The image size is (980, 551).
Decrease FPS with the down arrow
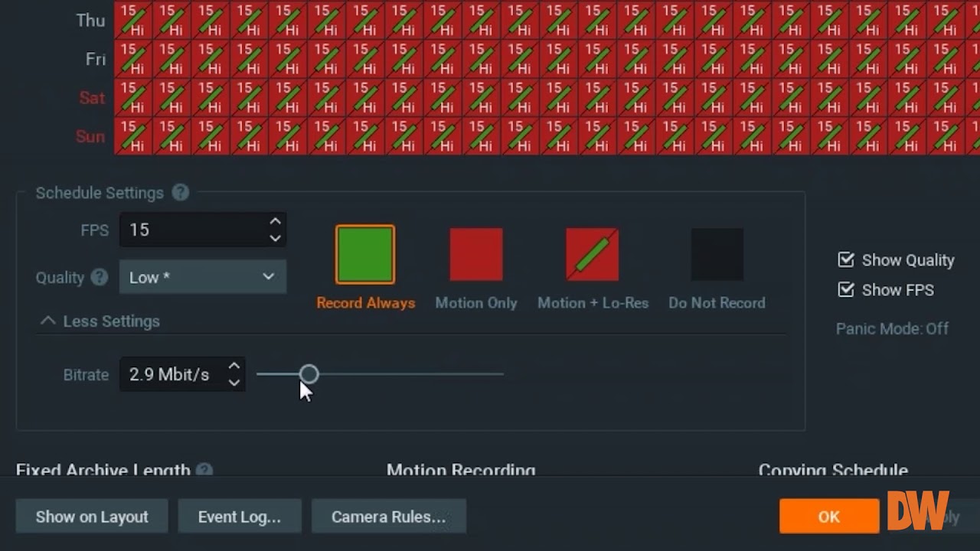coord(275,238)
